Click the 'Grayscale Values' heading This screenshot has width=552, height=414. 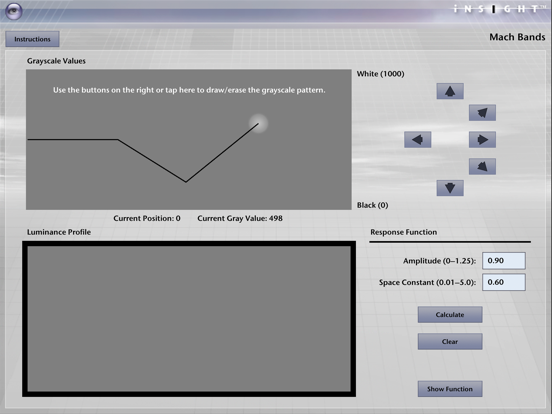(56, 61)
